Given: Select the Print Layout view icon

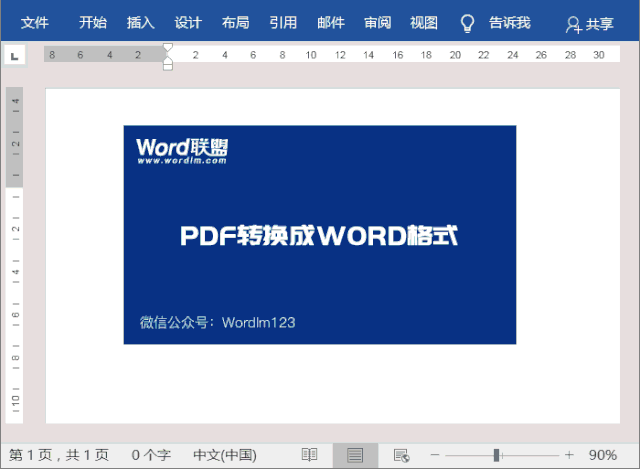Looking at the screenshot, I should point(355,455).
